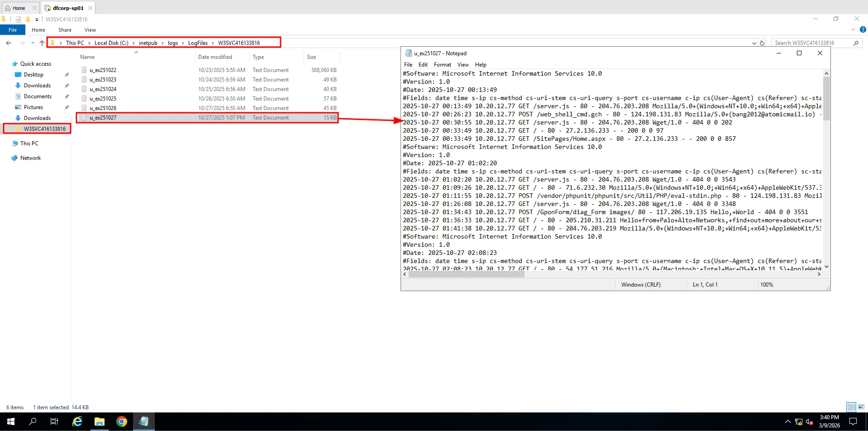Launch Internet Explorer from the taskbar
Viewport: 868px width, 431px height.
pyautogui.click(x=77, y=421)
